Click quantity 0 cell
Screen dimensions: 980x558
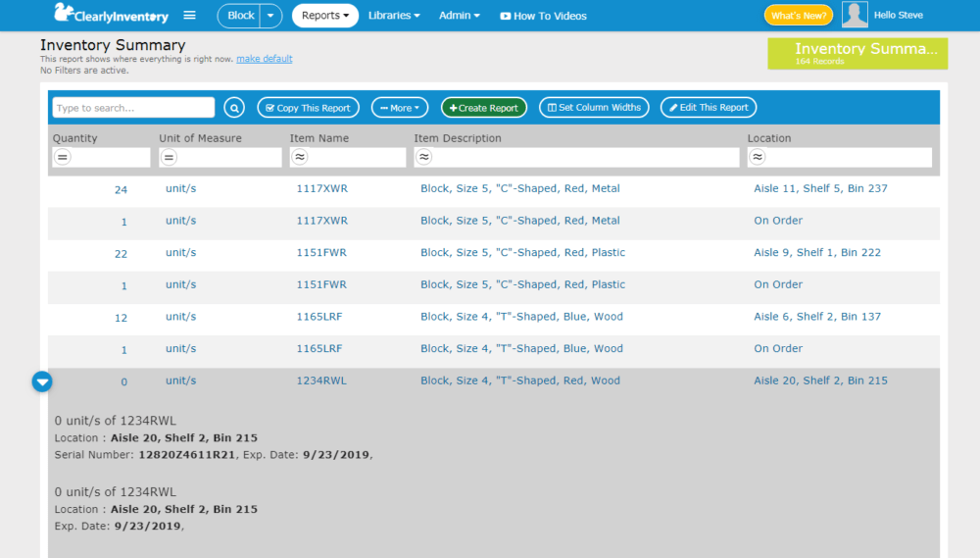point(123,381)
